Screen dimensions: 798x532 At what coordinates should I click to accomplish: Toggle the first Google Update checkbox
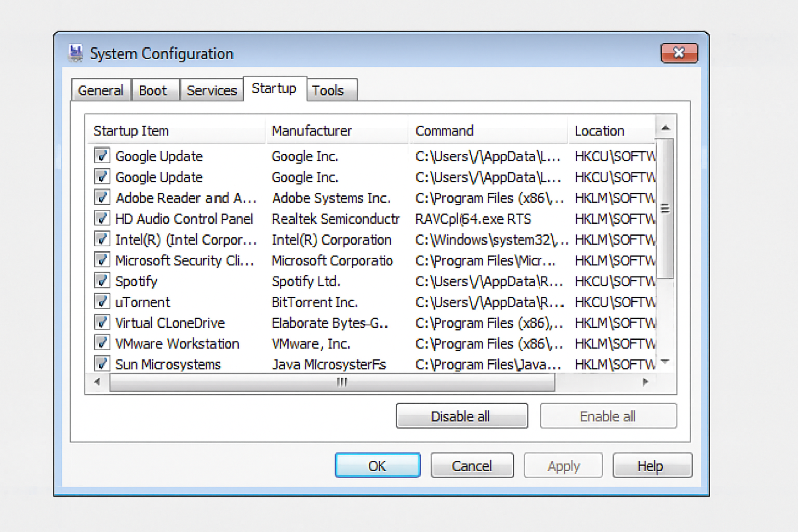(102, 155)
